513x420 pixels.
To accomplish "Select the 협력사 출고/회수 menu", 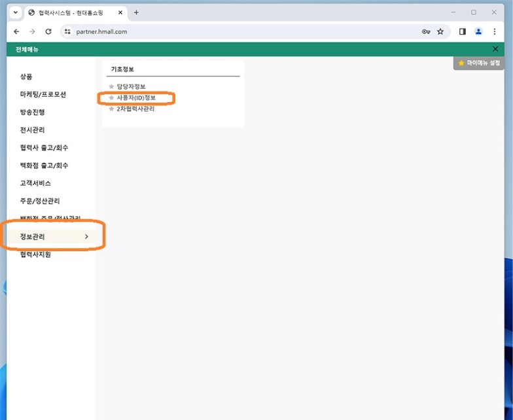I will [44, 148].
